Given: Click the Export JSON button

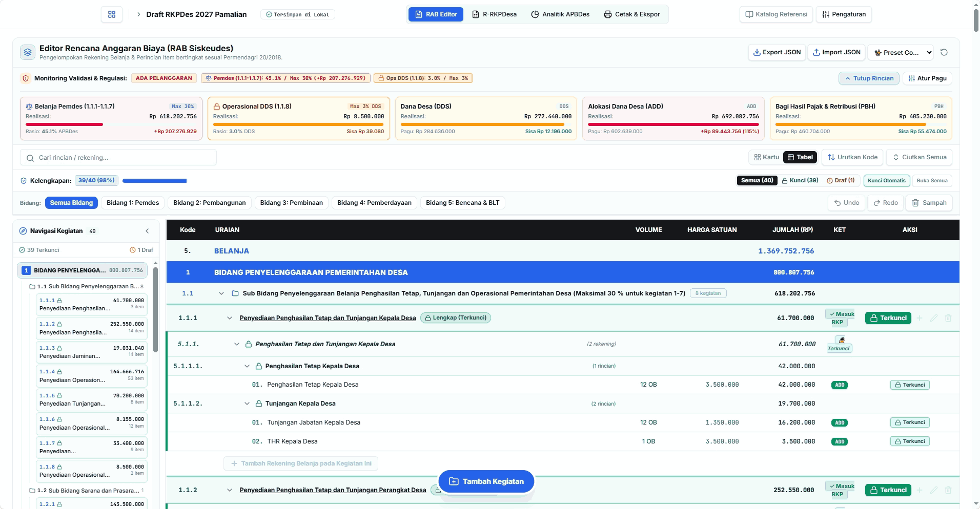Looking at the screenshot, I should [x=777, y=52].
